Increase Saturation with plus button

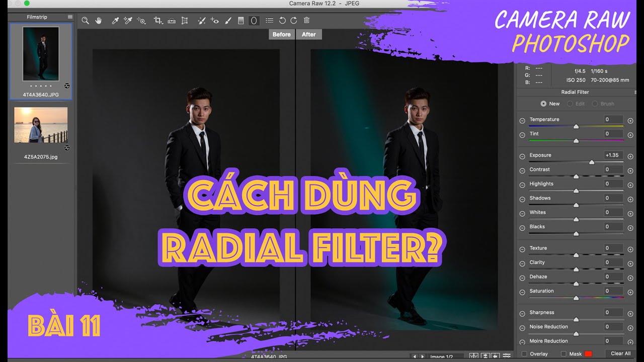click(x=630, y=292)
